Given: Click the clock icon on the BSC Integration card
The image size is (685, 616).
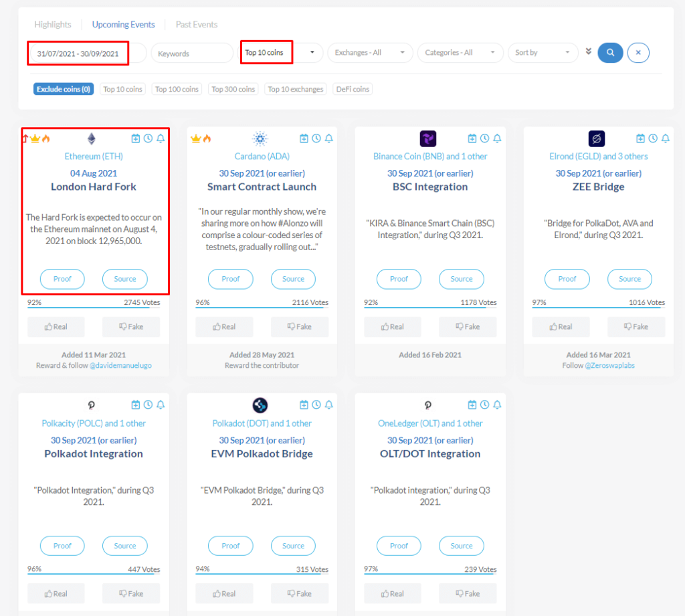Looking at the screenshot, I should pyautogui.click(x=484, y=138).
